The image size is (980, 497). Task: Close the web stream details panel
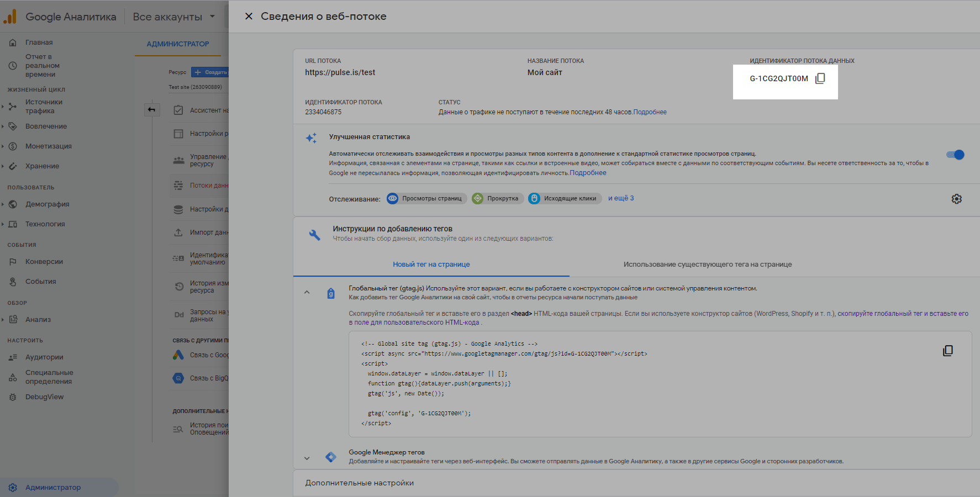tap(249, 17)
